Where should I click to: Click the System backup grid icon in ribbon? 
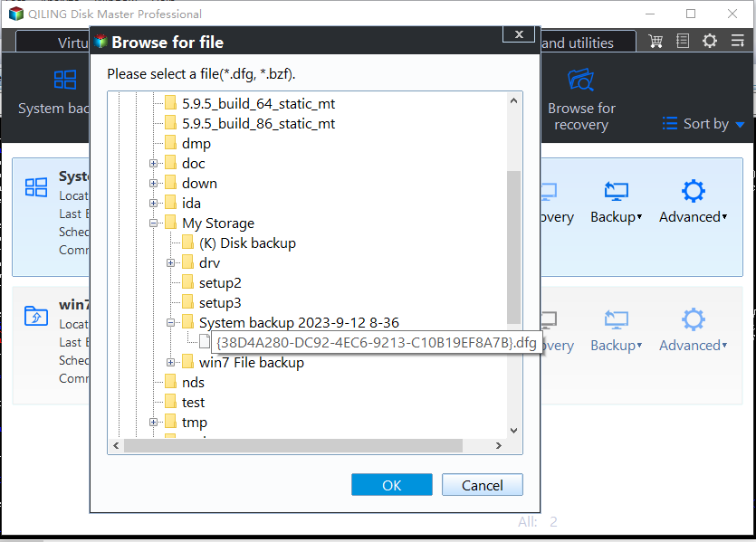pyautogui.click(x=65, y=80)
